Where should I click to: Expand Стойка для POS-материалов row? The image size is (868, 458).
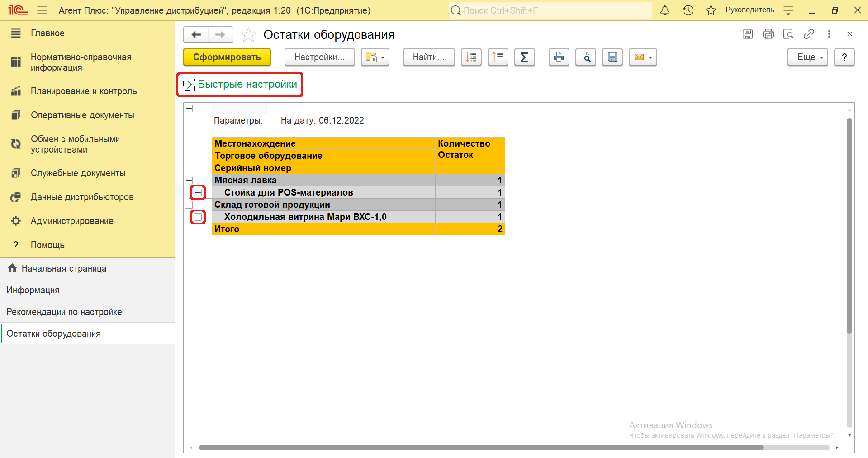click(x=198, y=192)
